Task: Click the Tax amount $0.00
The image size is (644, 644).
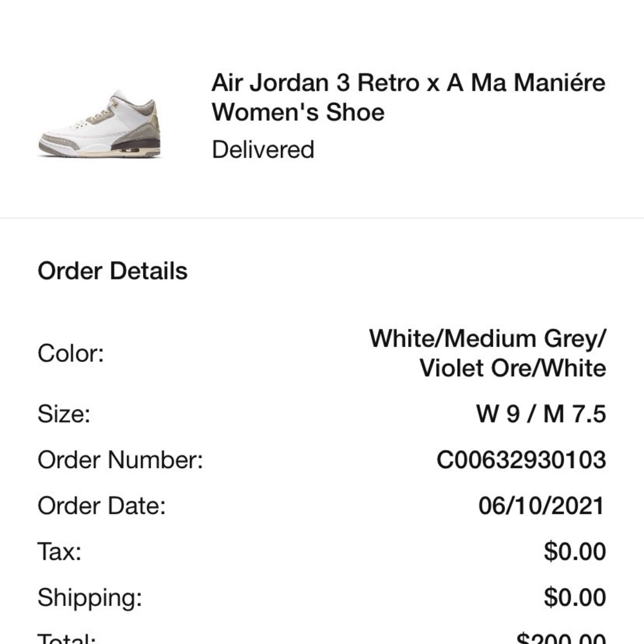Action: point(574,552)
